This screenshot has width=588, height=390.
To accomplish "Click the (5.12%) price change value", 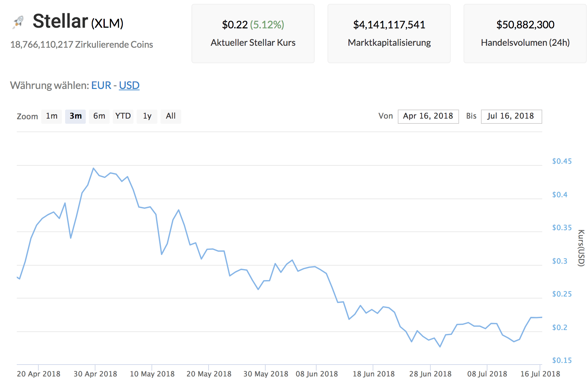I will click(267, 24).
